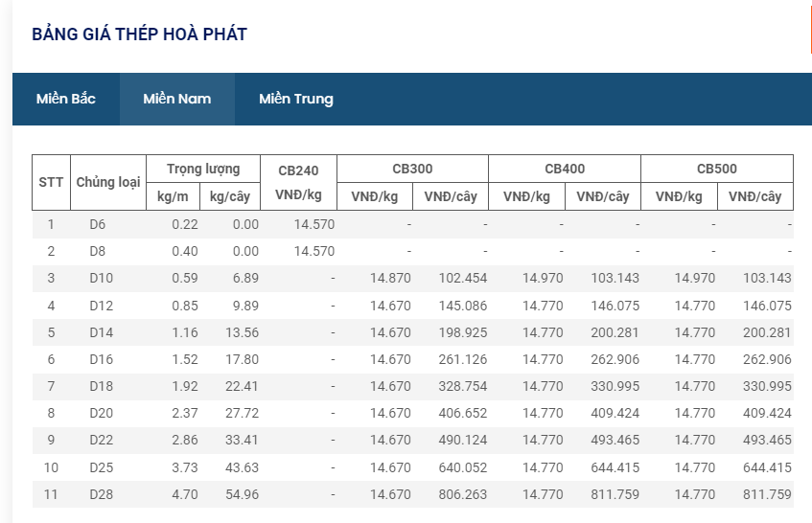
Task: Click the 198.925 value in the D14 row
Action: coord(463,332)
